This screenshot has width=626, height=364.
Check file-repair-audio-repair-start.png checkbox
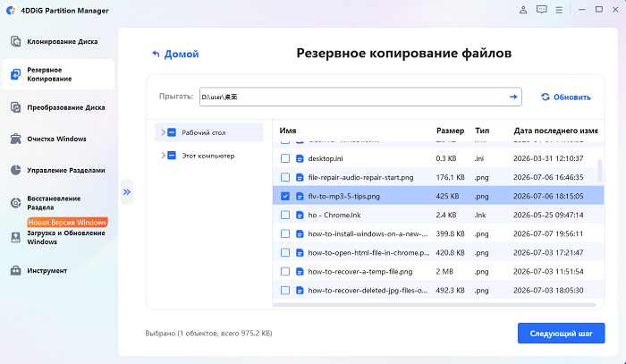(285, 177)
